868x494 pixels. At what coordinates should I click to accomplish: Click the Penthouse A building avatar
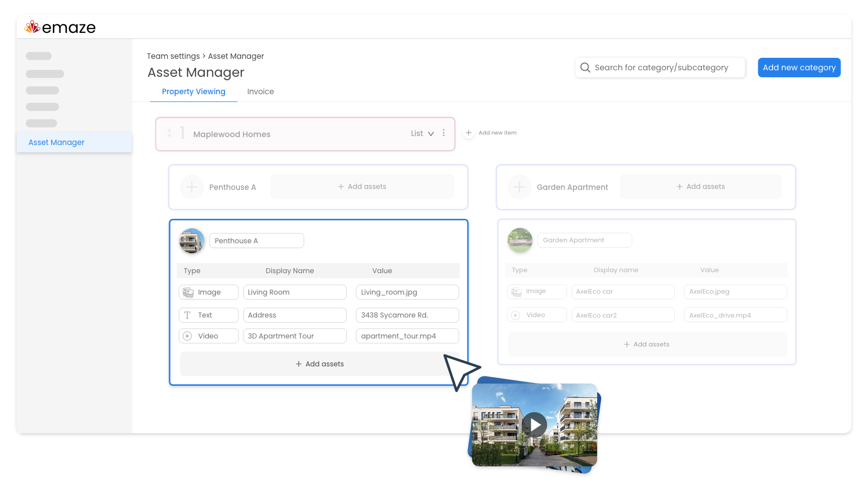[192, 241]
